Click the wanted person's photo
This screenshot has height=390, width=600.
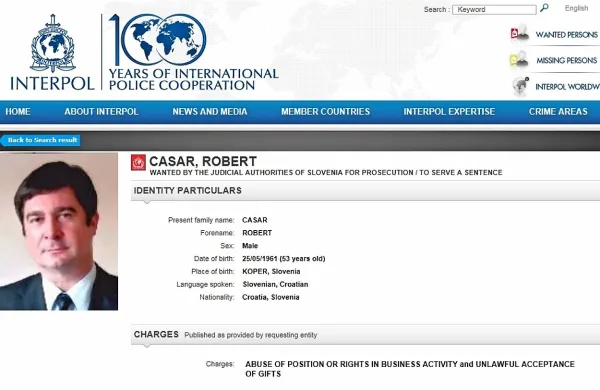click(59, 231)
